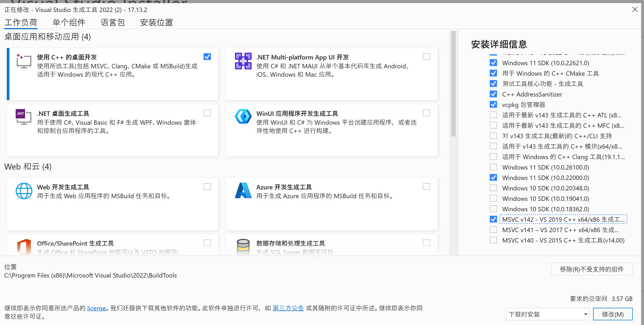
Task: Click the .NET desktop build tools icon
Action: pyautogui.click(x=23, y=117)
